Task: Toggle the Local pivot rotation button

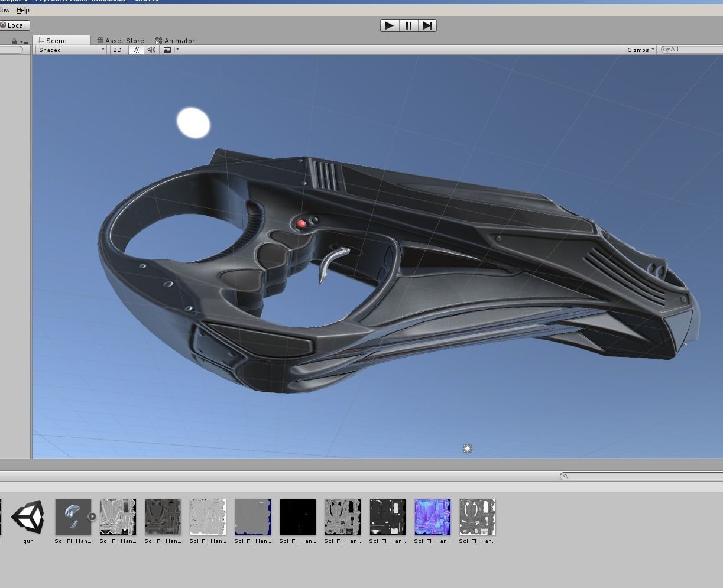Action: (x=14, y=25)
